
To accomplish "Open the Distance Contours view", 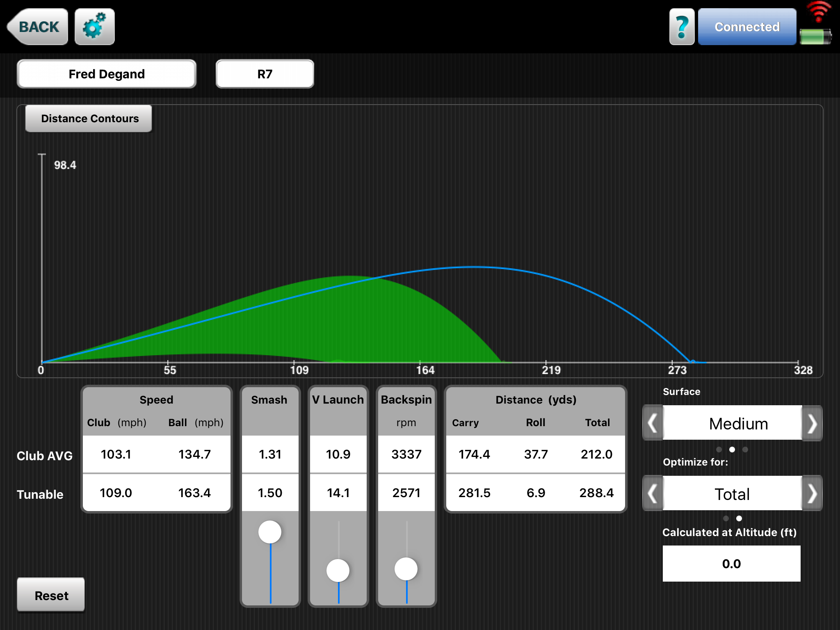I will click(89, 119).
